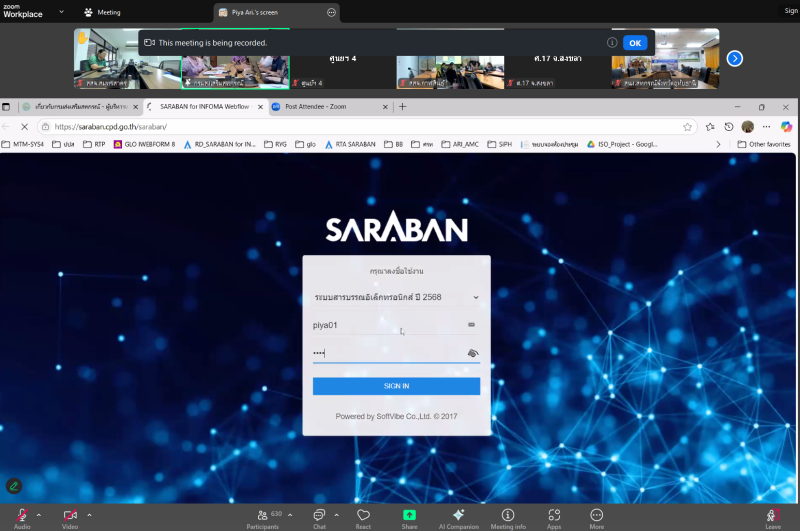Toggle password visibility eye icon
This screenshot has height=531, width=800.
coord(473,353)
